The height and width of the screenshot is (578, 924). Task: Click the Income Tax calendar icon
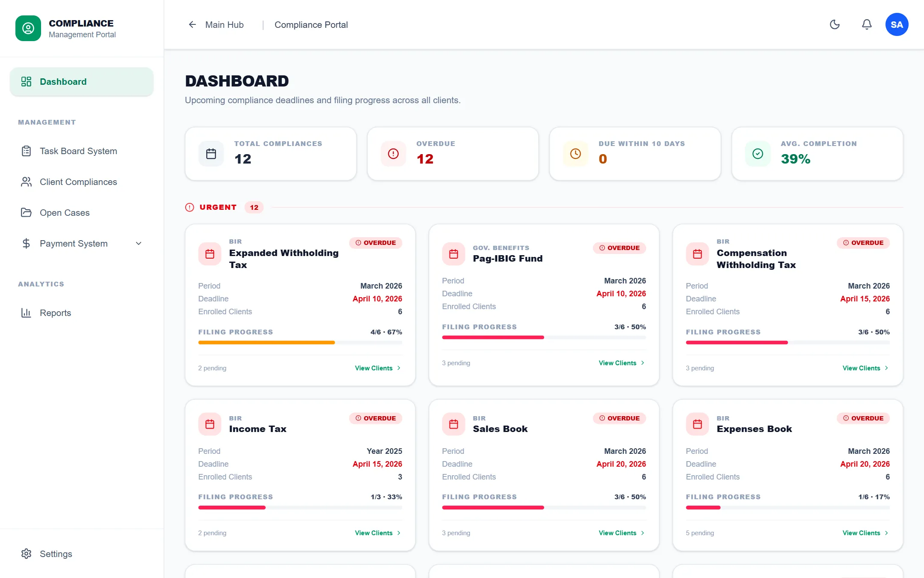tap(210, 424)
